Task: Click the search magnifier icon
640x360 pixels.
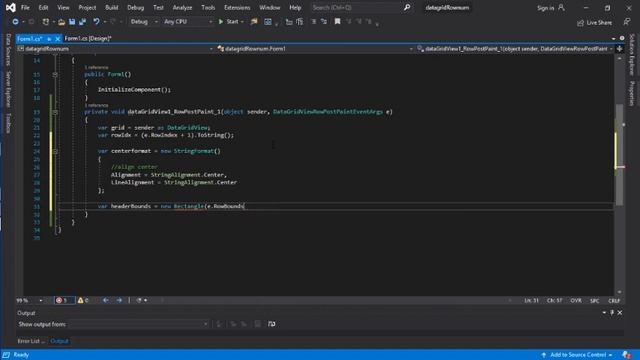Action: pos(407,7)
